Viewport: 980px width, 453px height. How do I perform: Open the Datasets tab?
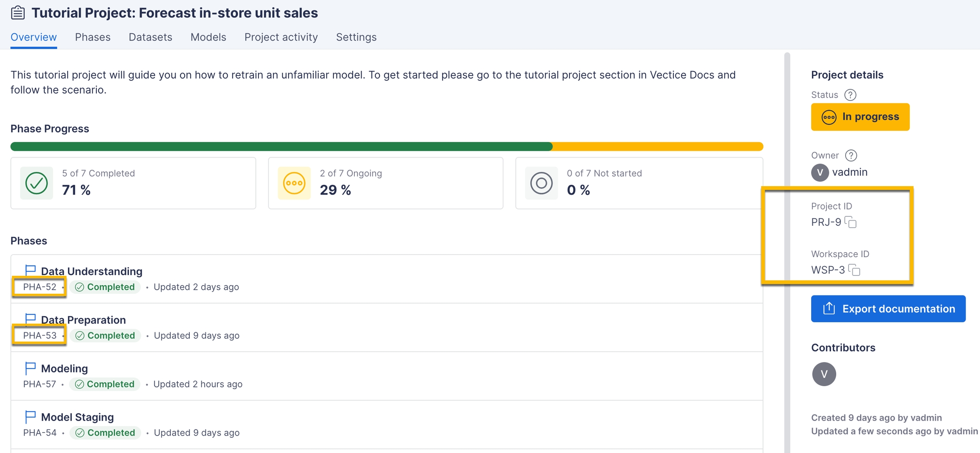coord(150,37)
